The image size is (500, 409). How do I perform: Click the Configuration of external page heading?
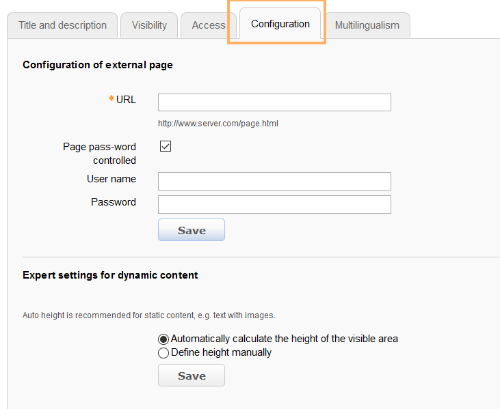98,65
